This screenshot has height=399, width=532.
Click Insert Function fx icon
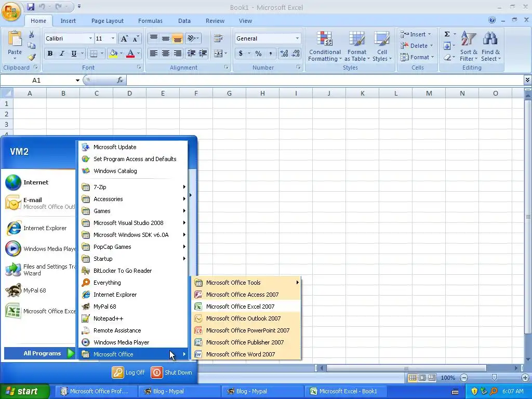(120, 80)
